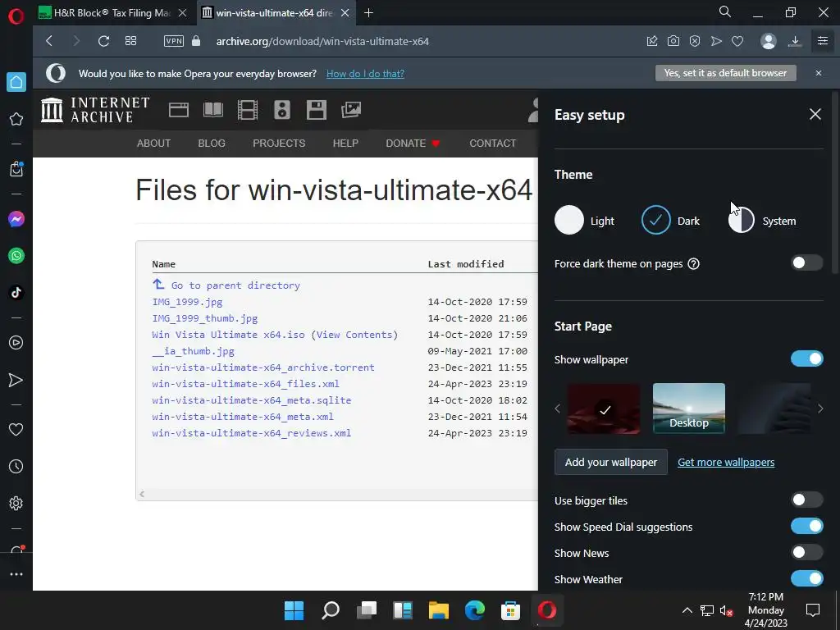Open History clock icon in sidebar
Screen dimensions: 840x630
16,467
